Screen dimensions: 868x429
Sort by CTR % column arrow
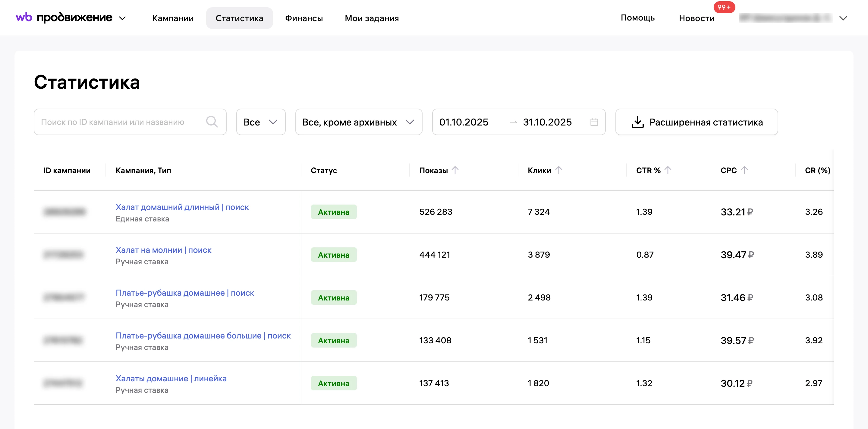point(668,170)
